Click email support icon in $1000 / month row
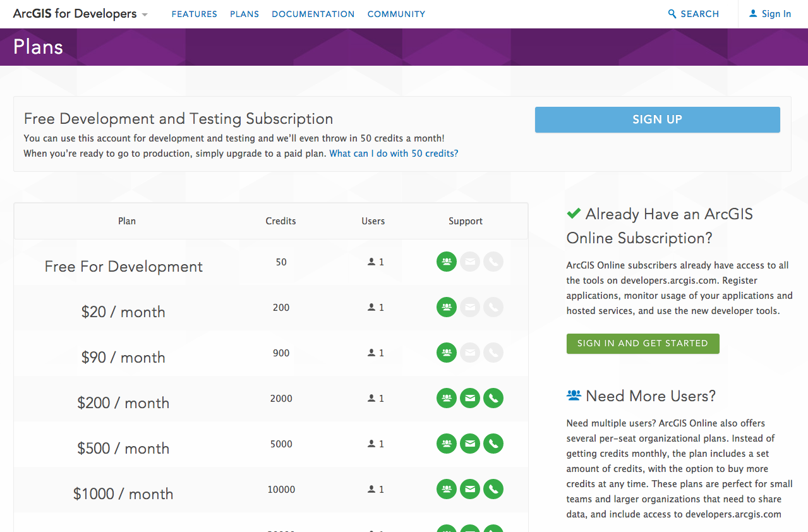Image resolution: width=808 pixels, height=532 pixels. coord(470,489)
